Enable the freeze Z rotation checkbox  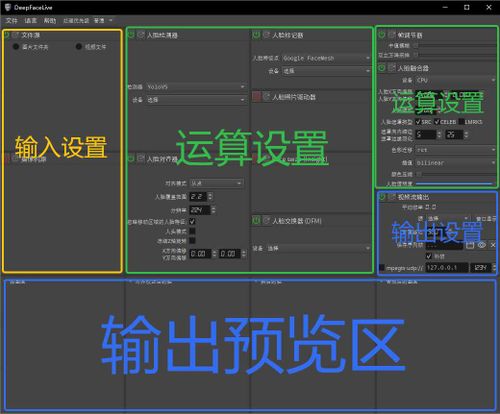[x=192, y=240]
